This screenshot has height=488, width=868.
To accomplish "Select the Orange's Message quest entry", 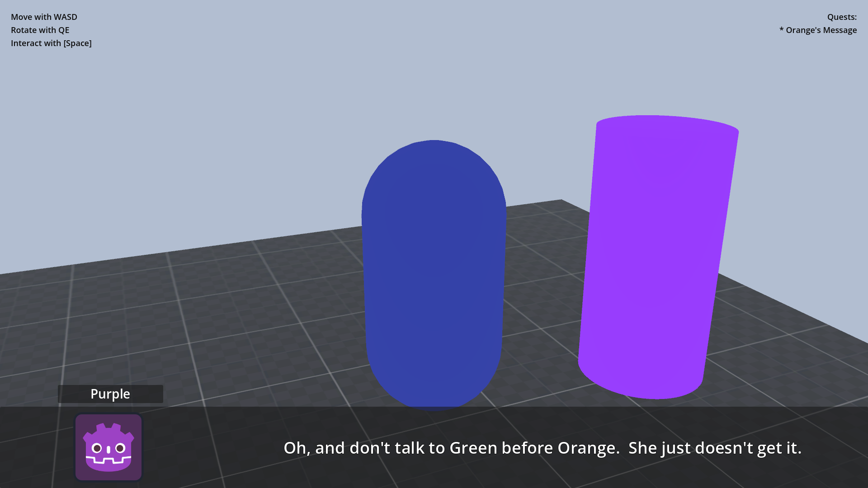I will [x=818, y=30].
